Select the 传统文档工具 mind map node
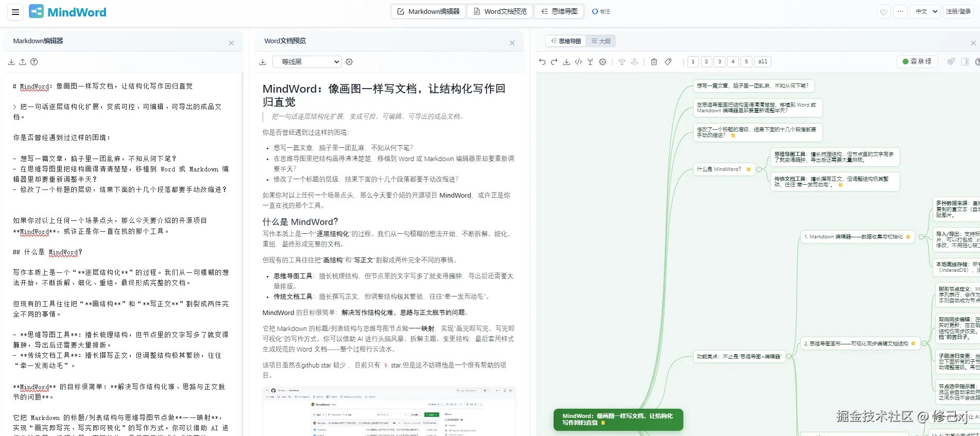980x436 pixels. point(835,182)
